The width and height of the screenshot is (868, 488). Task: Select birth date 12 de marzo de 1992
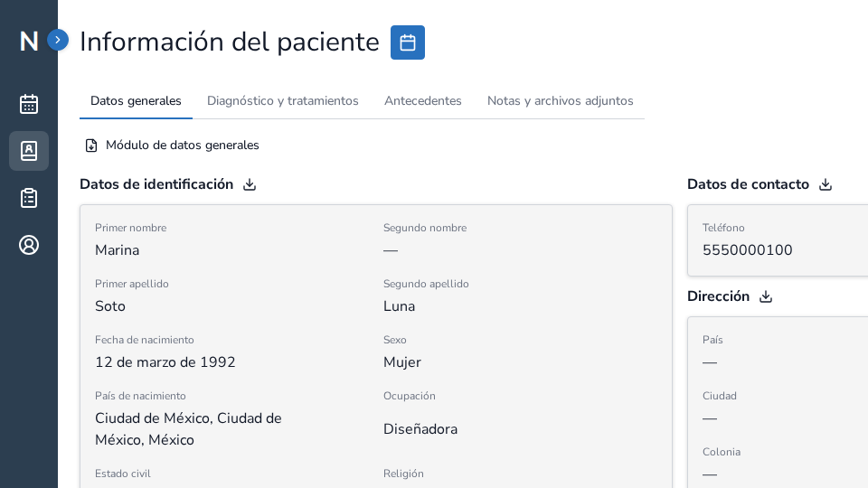(x=165, y=361)
